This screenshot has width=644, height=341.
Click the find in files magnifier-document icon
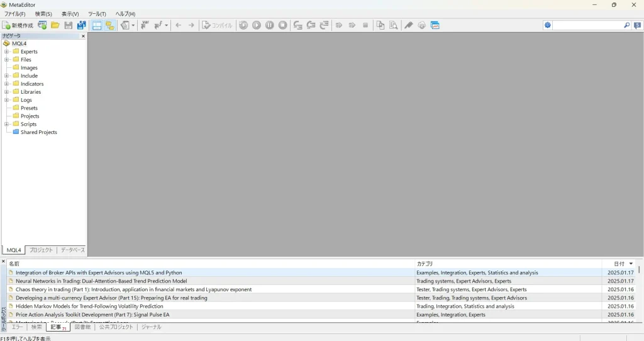(x=394, y=25)
